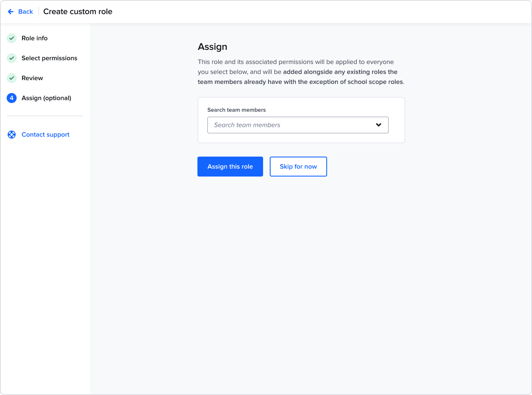Image resolution: width=532 pixels, height=395 pixels.
Task: Expand the team members dropdown chevron
Action: tap(379, 125)
